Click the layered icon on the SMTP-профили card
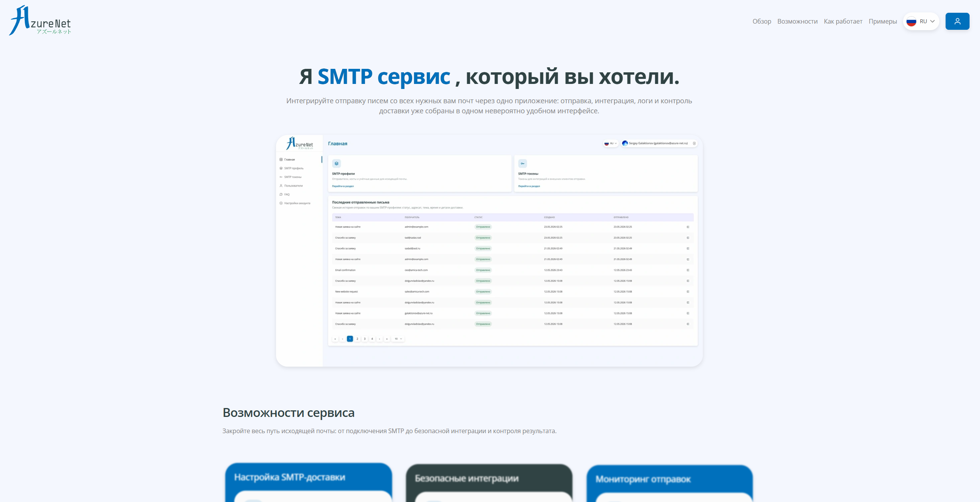 point(336,164)
